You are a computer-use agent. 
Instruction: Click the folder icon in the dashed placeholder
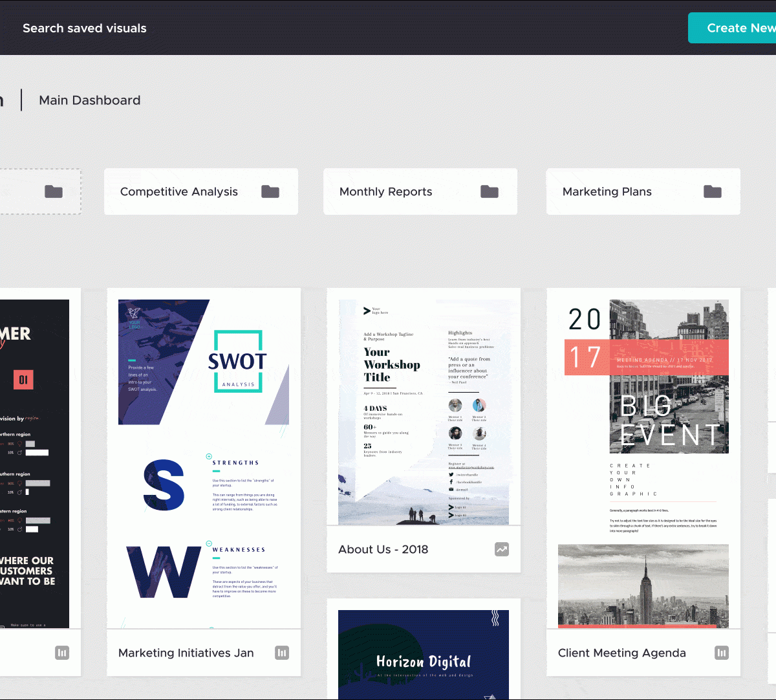click(54, 191)
